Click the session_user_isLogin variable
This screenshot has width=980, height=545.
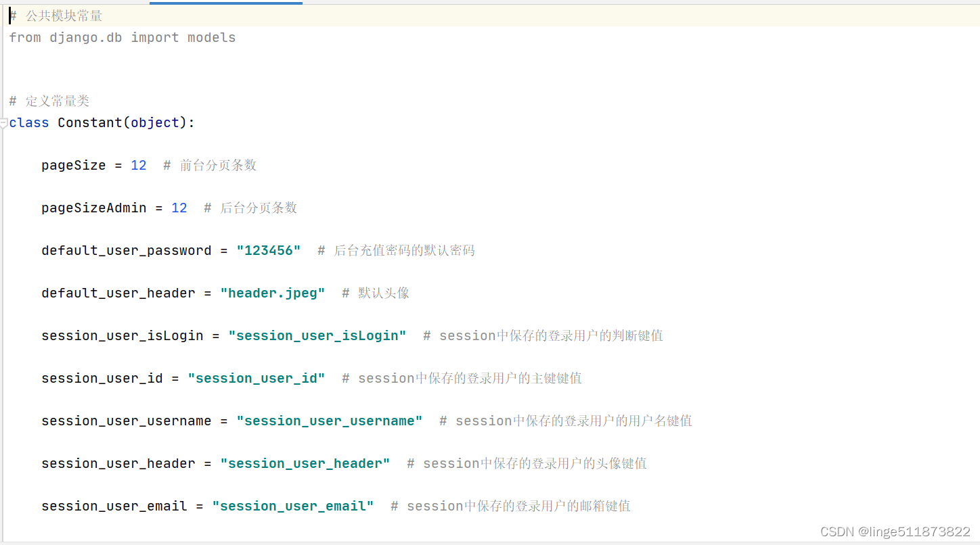122,335
